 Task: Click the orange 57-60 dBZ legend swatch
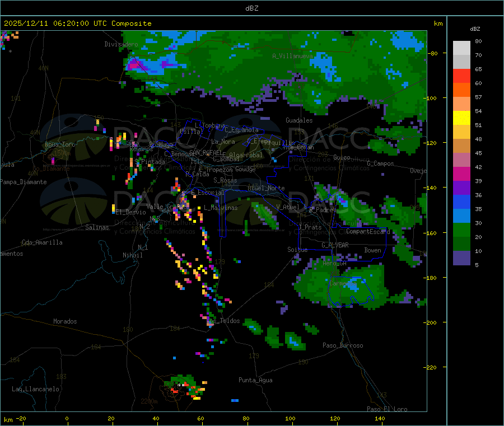(x=461, y=90)
